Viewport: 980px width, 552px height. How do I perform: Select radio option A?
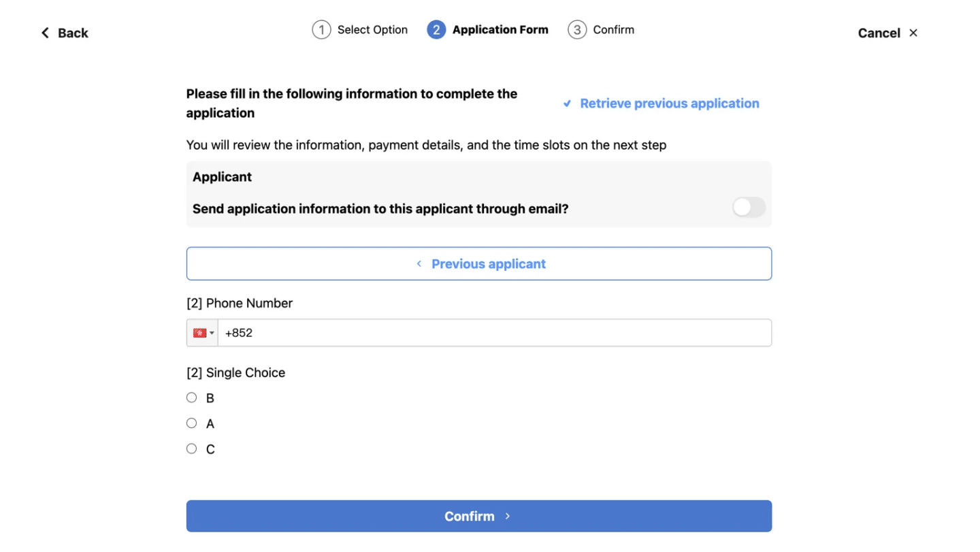pos(191,423)
